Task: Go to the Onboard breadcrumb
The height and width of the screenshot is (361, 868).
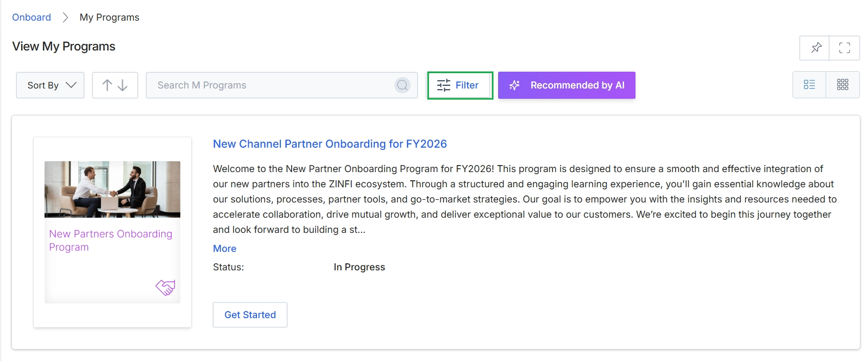Action: click(x=32, y=17)
